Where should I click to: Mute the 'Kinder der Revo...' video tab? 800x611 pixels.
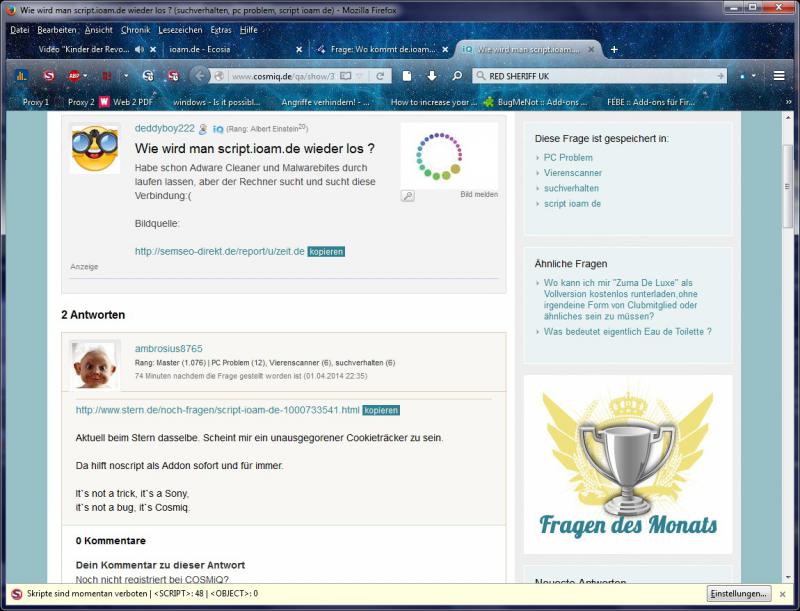tap(139, 49)
